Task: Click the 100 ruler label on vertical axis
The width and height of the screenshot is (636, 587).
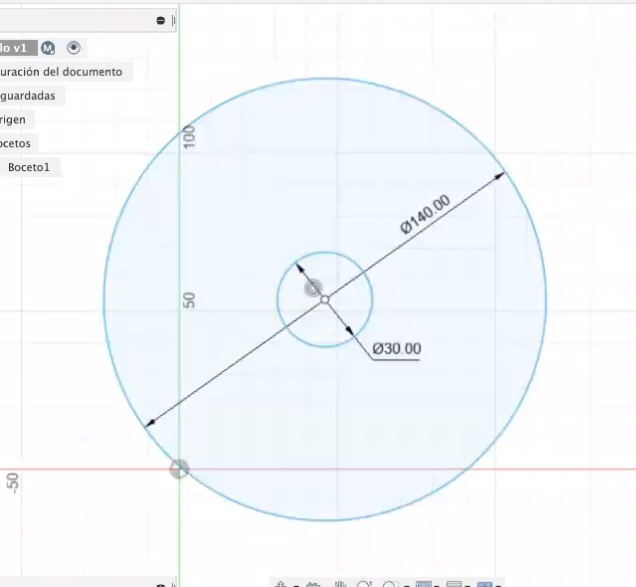Action: (x=189, y=137)
